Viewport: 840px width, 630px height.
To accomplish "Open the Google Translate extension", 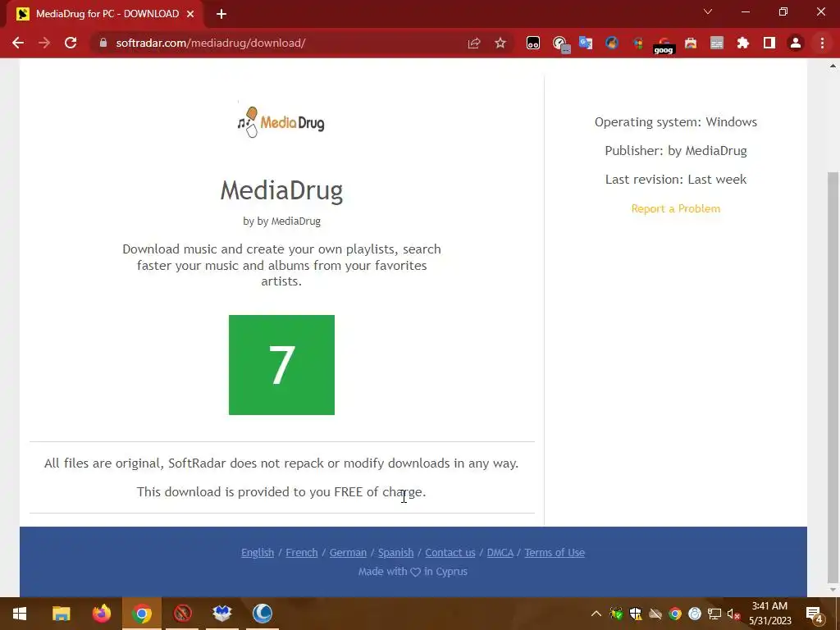I will pos(585,43).
